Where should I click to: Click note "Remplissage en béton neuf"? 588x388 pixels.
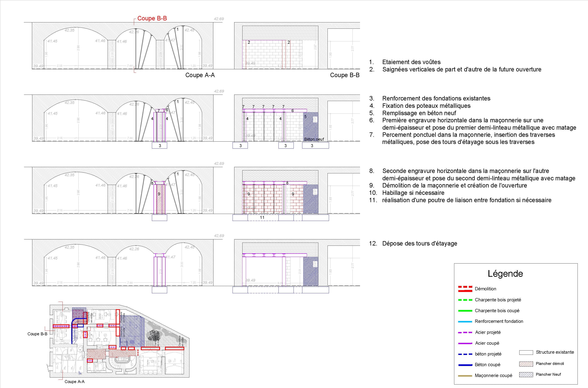(419, 113)
